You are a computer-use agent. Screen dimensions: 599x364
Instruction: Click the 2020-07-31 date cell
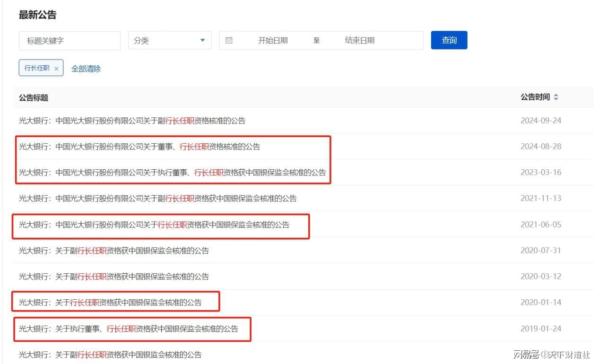pyautogui.click(x=541, y=251)
